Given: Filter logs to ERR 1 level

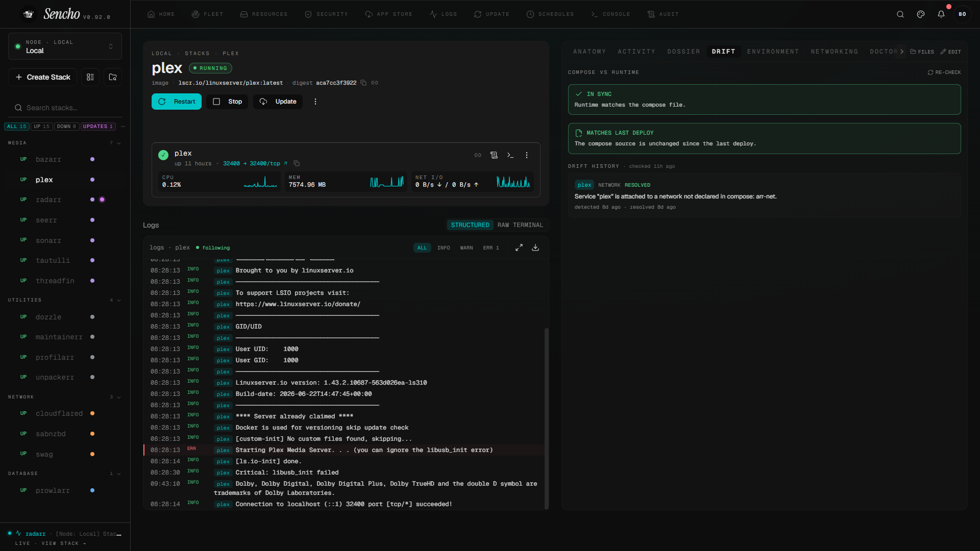Looking at the screenshot, I should tap(491, 248).
